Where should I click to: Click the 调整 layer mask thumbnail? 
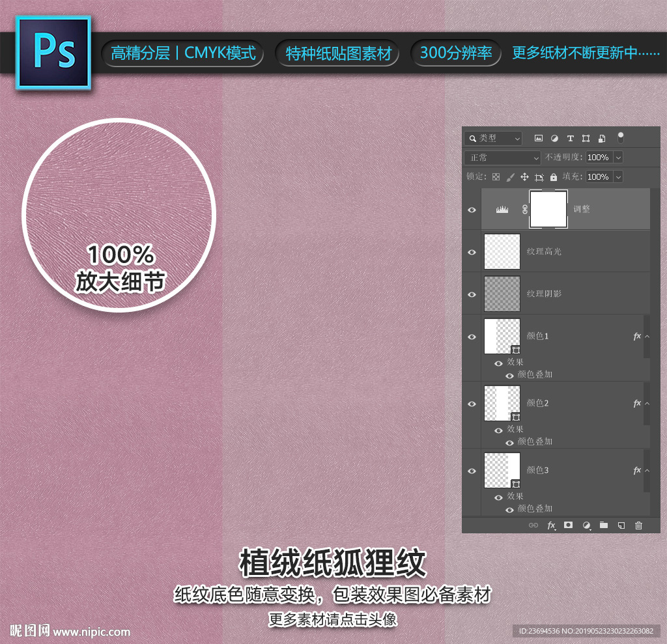tap(548, 209)
